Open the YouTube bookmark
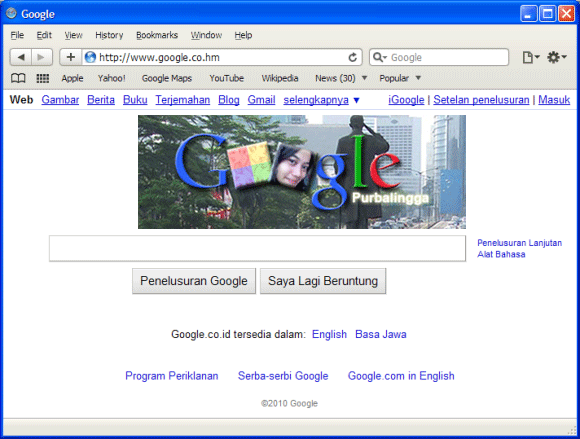Screen dimensions: 580x439 [x=226, y=78]
